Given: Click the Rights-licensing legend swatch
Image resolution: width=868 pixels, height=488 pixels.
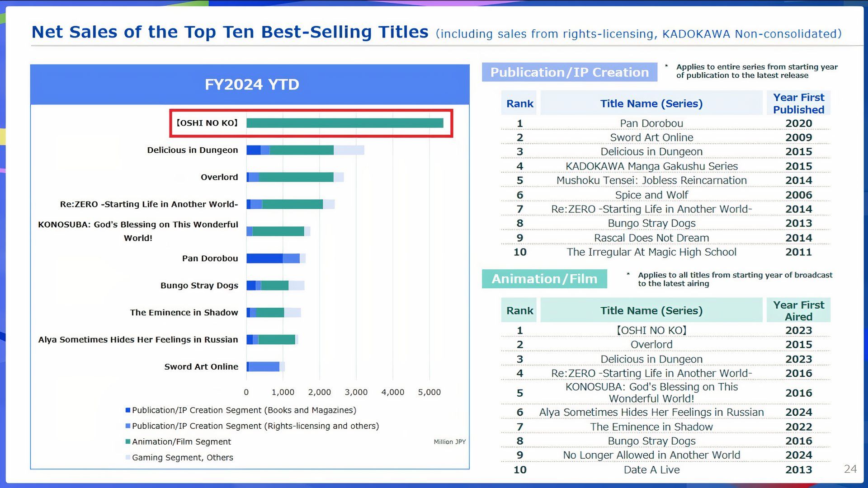Looking at the screenshot, I should 128,426.
